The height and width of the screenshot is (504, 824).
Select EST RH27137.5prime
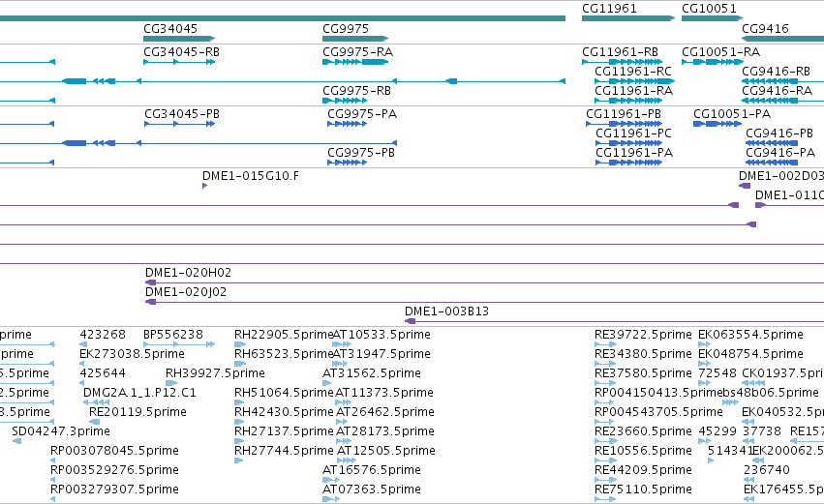click(x=284, y=431)
